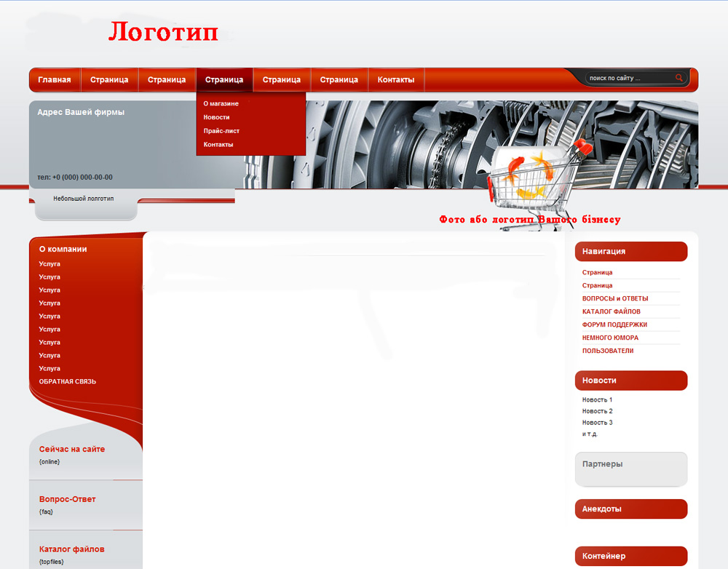Open 'НЕМНОГО ЮМОРА' link
Screen dimensions: 728x569
[611, 338]
